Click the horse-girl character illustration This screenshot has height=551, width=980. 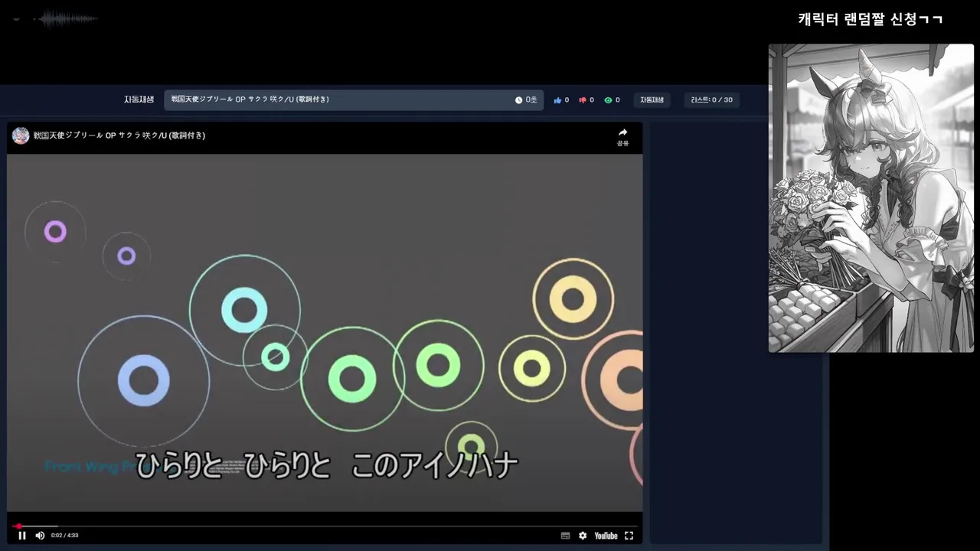tap(871, 198)
